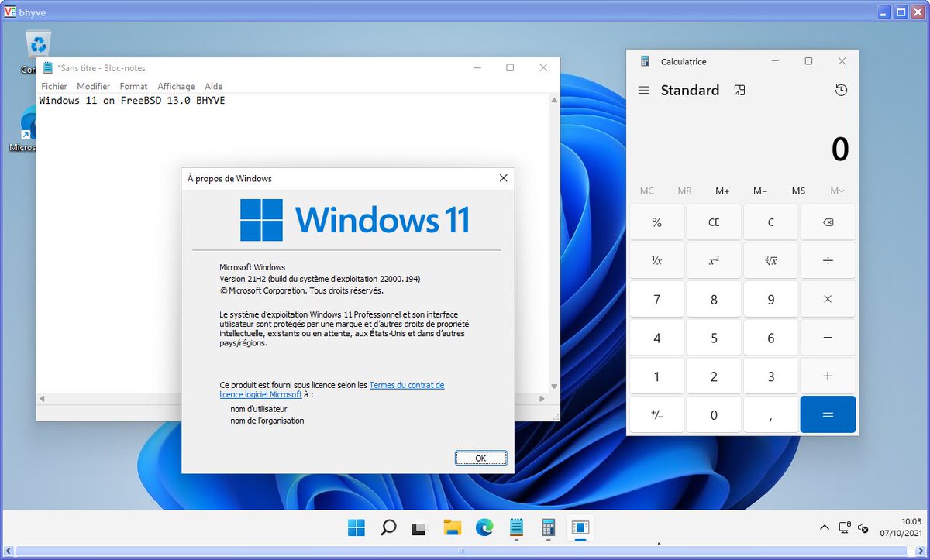
Task: Click Calculator digit 1
Action: 657,376
